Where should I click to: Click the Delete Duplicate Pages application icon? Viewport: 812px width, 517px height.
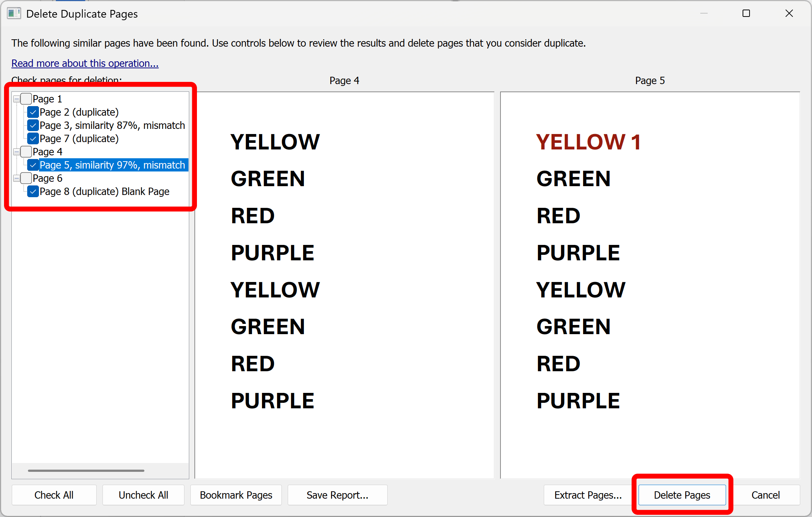coord(14,13)
